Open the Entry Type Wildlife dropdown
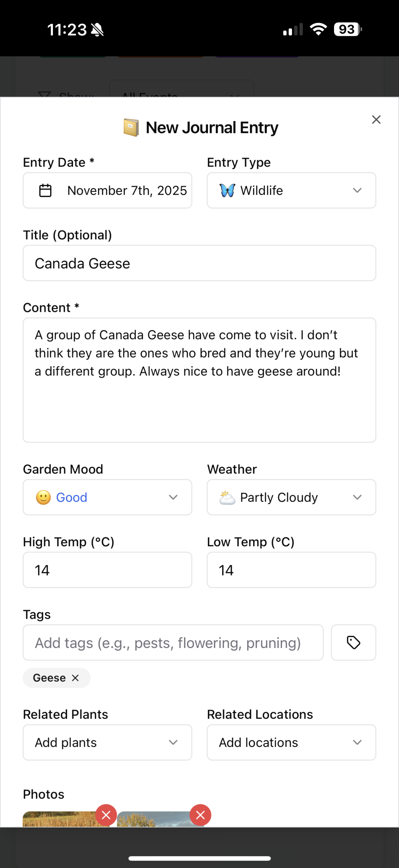This screenshot has width=399, height=868. coord(291,191)
